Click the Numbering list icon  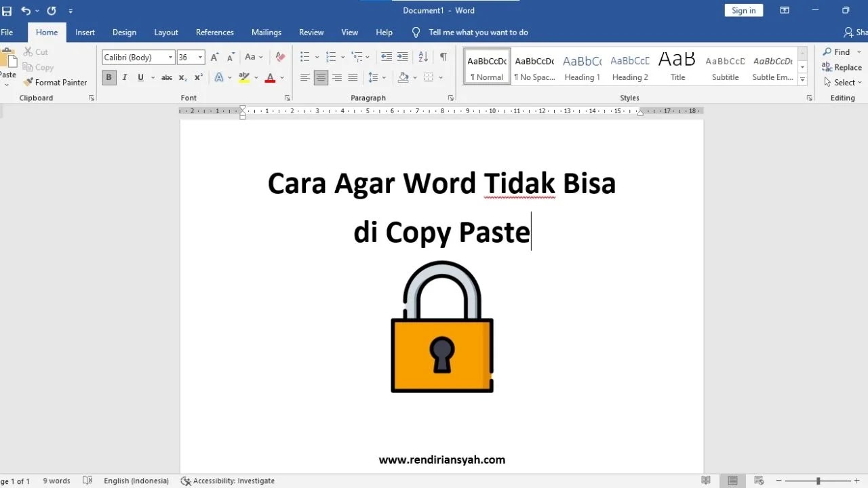click(331, 57)
